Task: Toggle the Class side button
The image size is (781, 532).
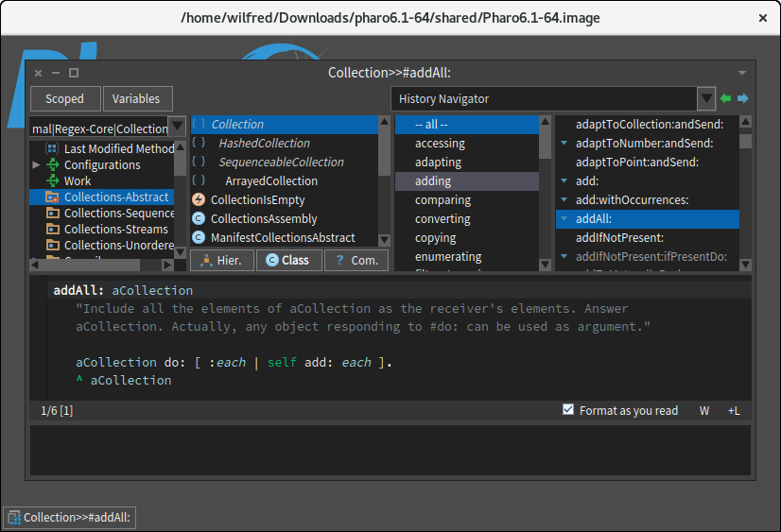Action: tap(288, 260)
